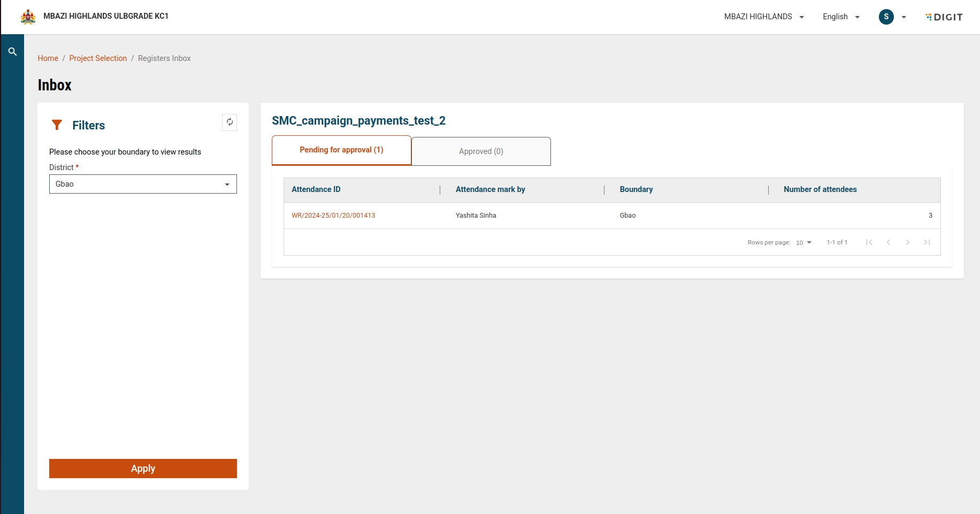Open the MBAZI HIGHLANDS location dropdown
980x514 pixels.
(x=764, y=17)
